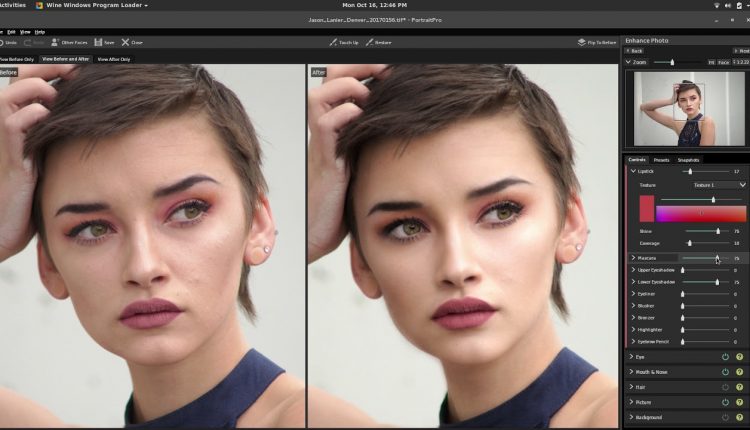Click the Redo arrow icon
Viewport: 750px width, 430px height.
coord(27,43)
